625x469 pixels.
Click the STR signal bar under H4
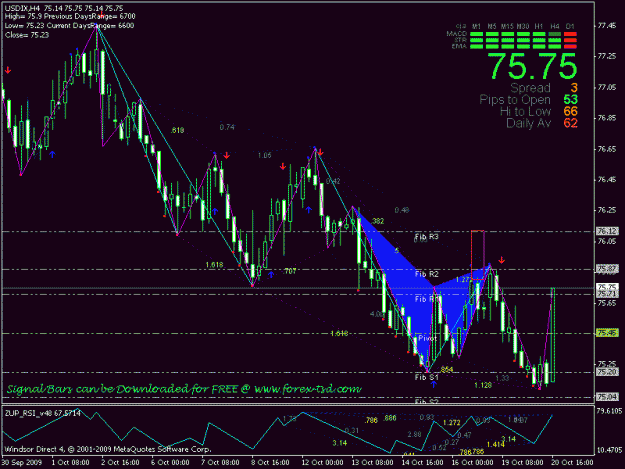pyautogui.click(x=554, y=40)
